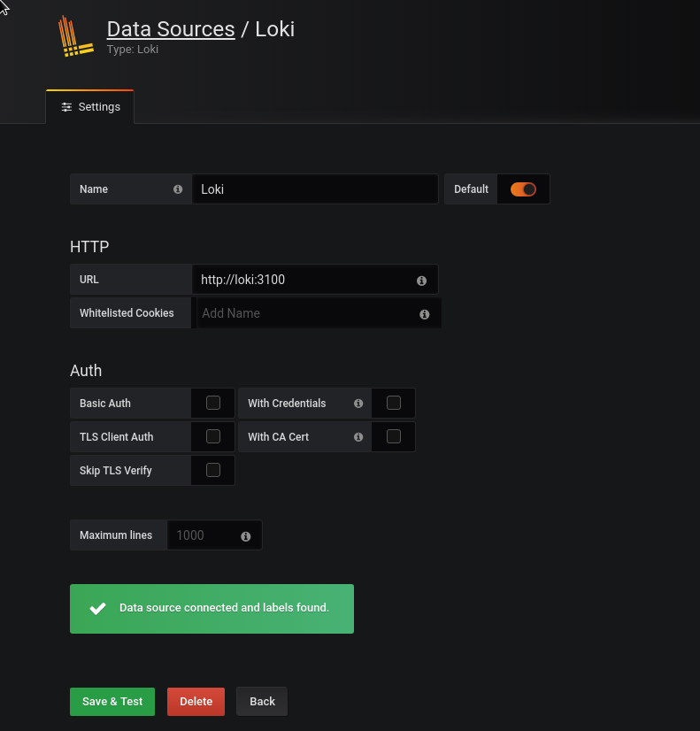Click the 'Basic Auth' label text

pyautogui.click(x=105, y=404)
